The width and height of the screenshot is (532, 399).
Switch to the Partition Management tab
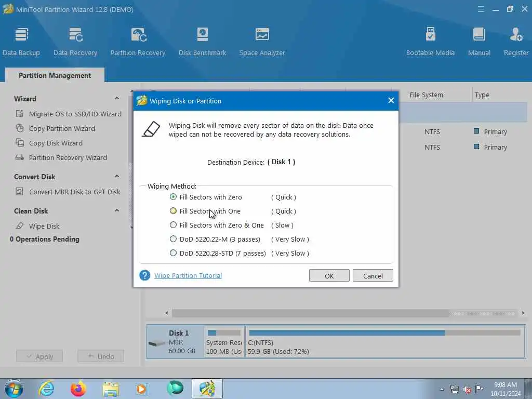point(55,75)
